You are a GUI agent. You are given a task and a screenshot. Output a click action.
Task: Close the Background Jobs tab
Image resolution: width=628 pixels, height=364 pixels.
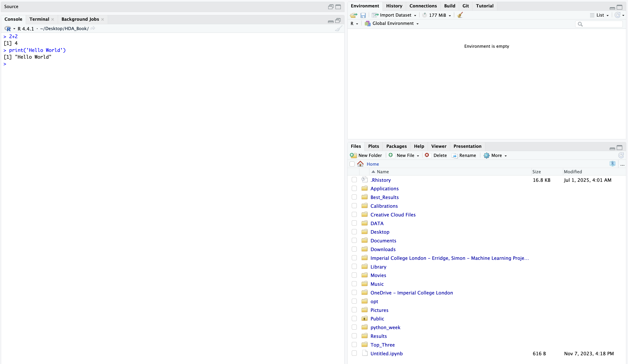[x=102, y=19]
